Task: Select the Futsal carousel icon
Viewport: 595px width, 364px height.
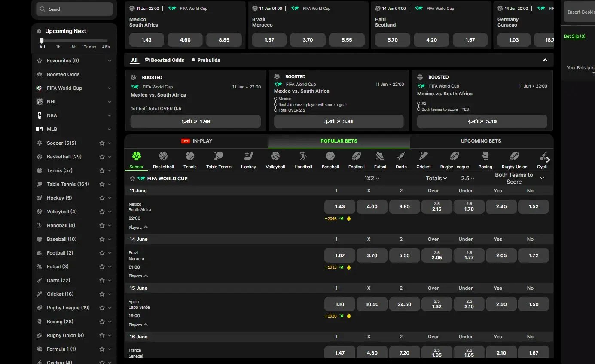Action: pyautogui.click(x=380, y=156)
